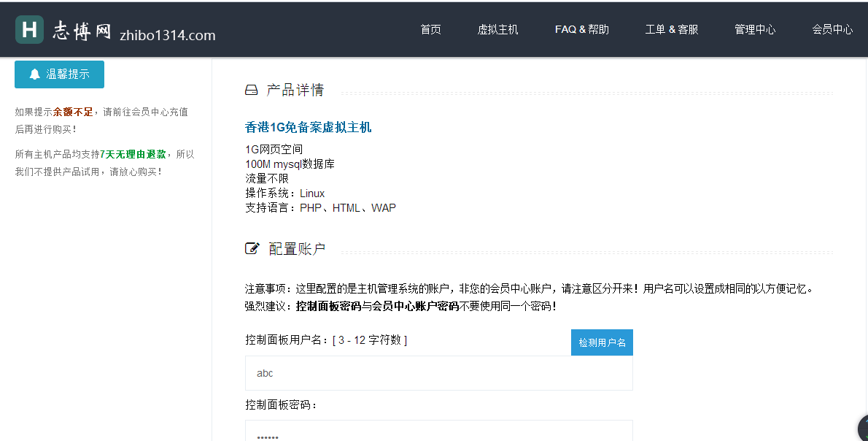
Task: Focus the 控制面板用户名 input field
Action: 438,373
